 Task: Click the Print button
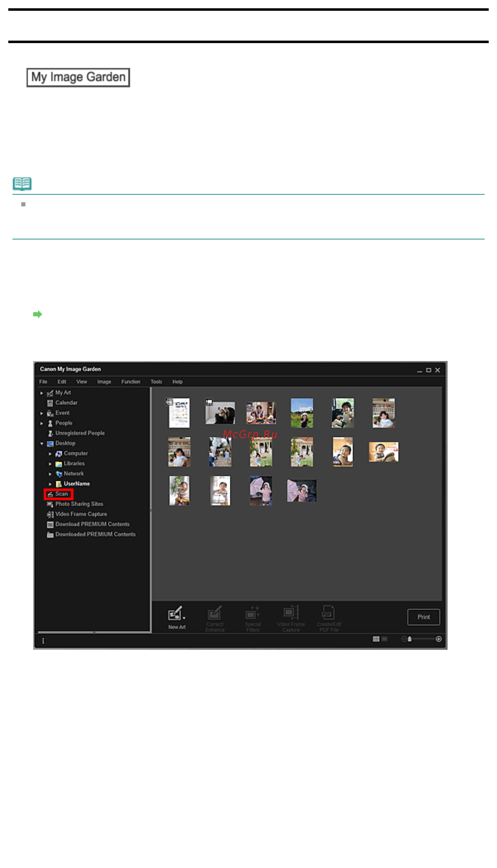click(424, 617)
